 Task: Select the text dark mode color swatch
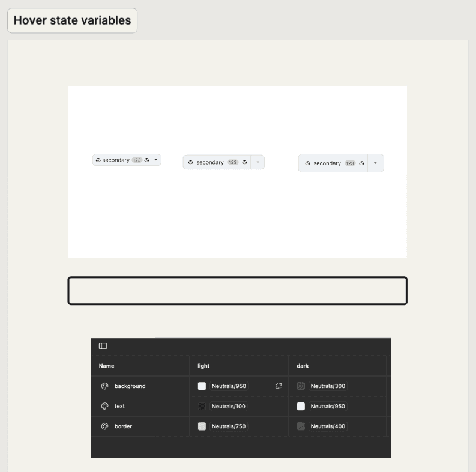[301, 406]
